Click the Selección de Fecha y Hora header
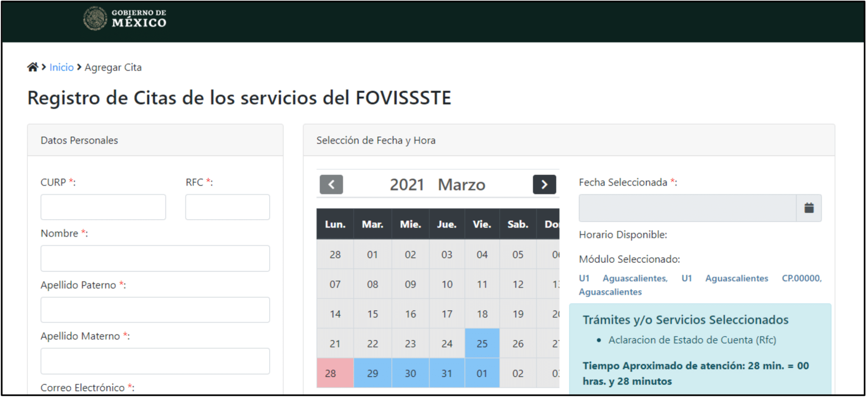This screenshot has height=398, width=868. pos(569,140)
